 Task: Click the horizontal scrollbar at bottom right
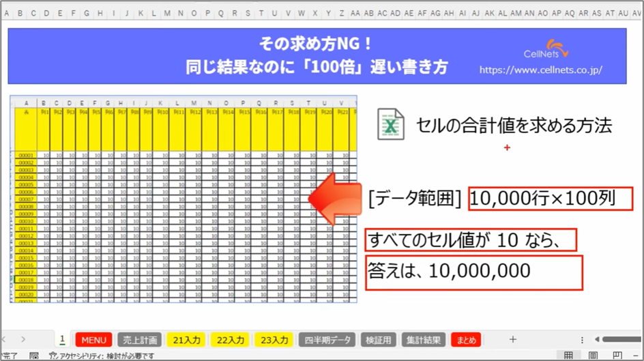coord(621,340)
